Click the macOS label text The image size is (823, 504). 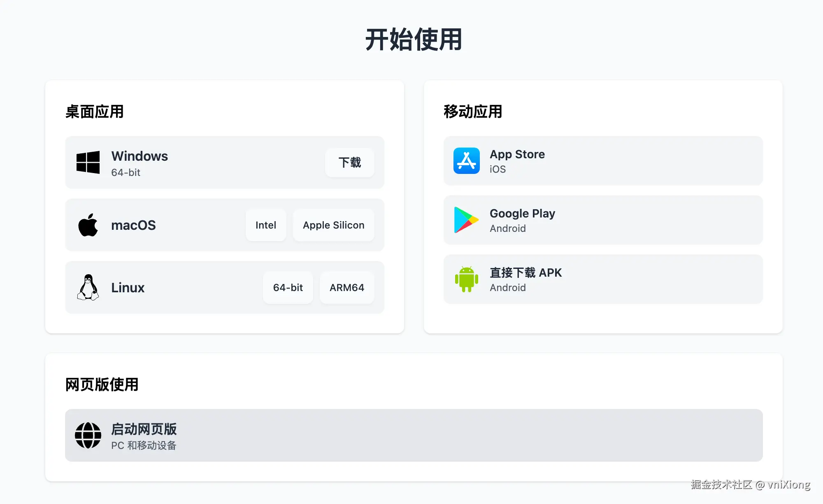pos(133,225)
